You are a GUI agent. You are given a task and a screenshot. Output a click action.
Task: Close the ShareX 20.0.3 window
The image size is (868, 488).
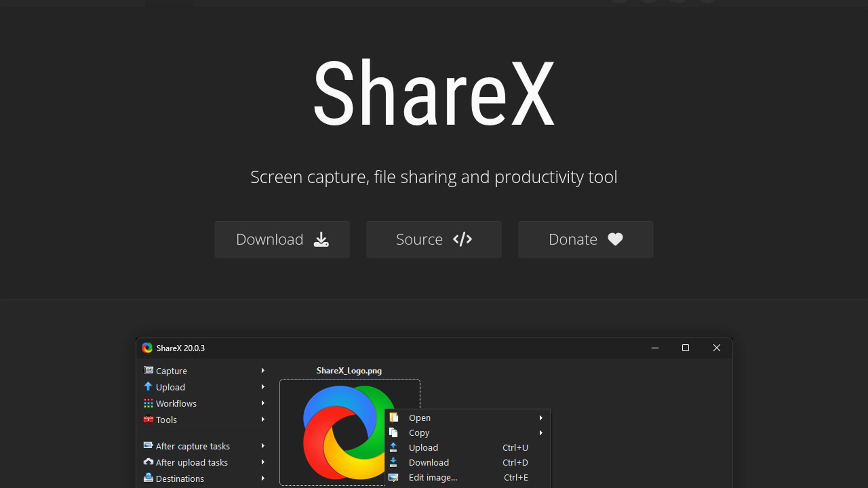click(x=717, y=348)
